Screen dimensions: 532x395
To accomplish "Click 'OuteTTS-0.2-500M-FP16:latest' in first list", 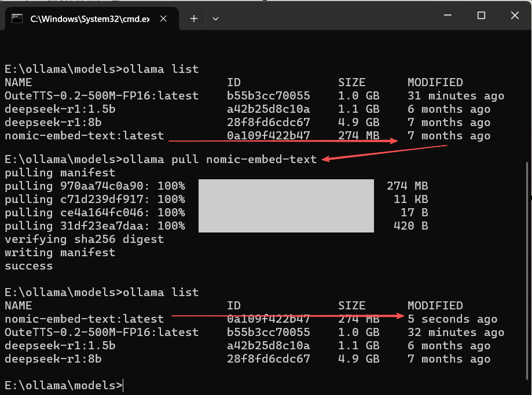I will pos(101,96).
